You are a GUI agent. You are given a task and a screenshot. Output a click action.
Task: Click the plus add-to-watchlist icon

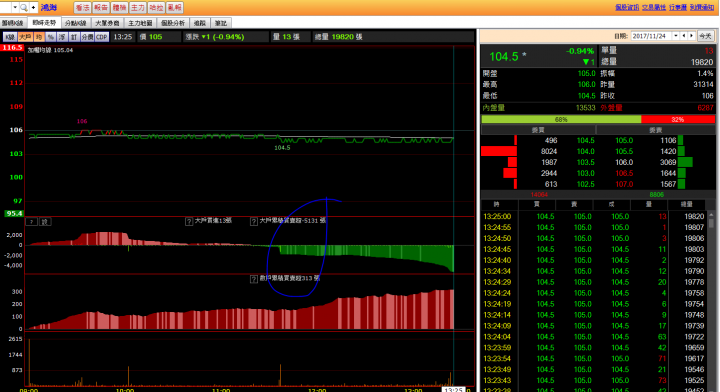coord(33,7)
